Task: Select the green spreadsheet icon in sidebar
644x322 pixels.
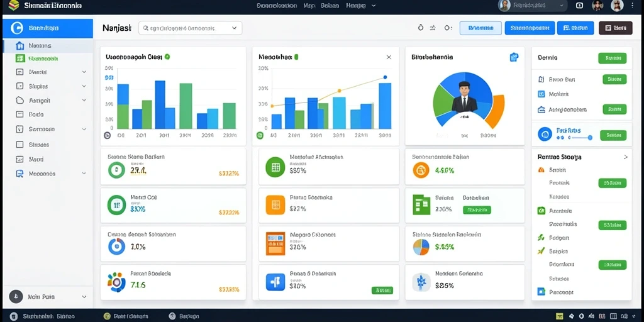Action: point(19,58)
